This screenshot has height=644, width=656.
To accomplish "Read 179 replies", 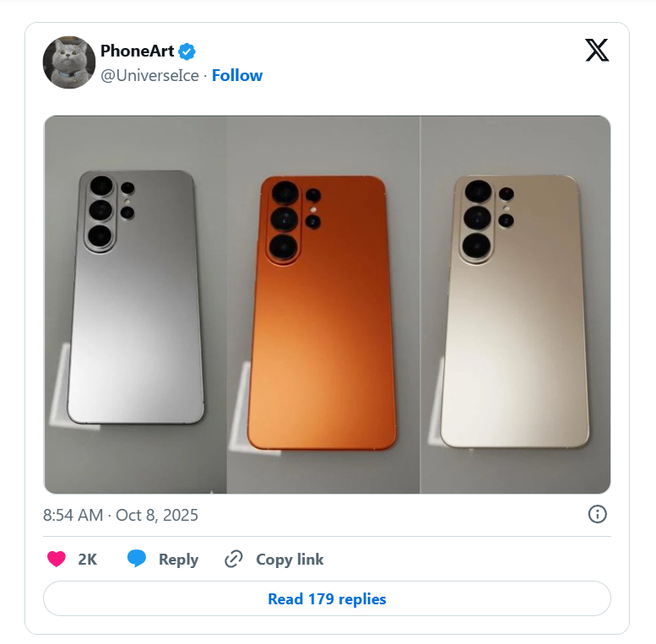I will pyautogui.click(x=327, y=598).
